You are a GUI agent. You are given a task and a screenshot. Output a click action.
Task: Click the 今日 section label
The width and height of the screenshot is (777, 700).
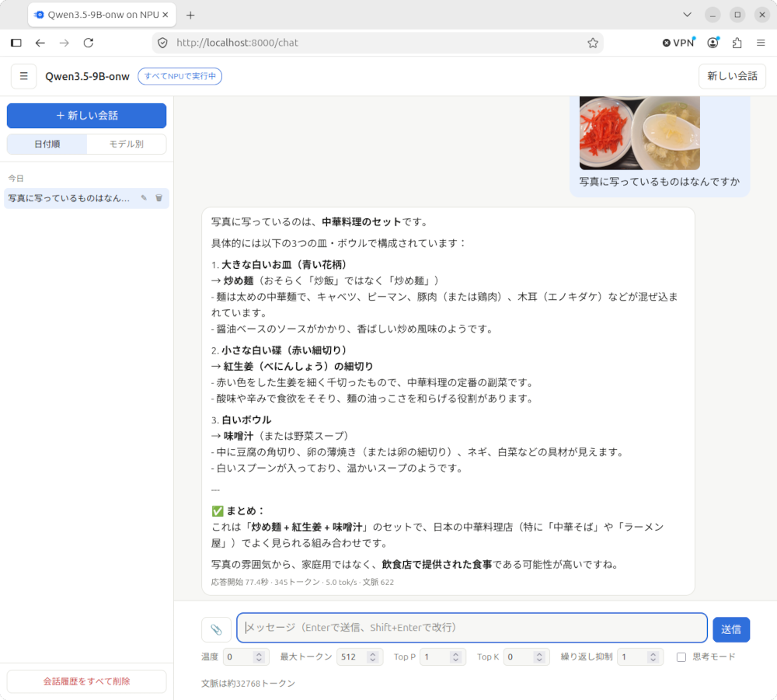click(16, 179)
